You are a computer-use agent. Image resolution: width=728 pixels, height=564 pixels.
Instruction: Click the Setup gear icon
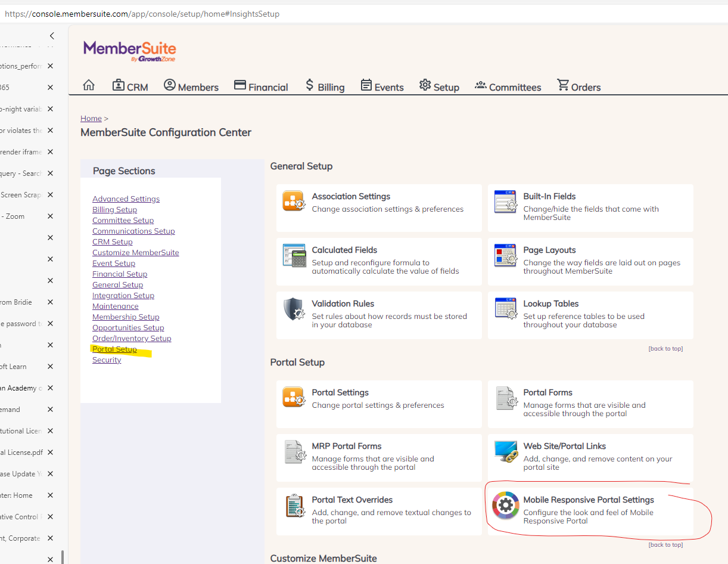pyautogui.click(x=425, y=85)
